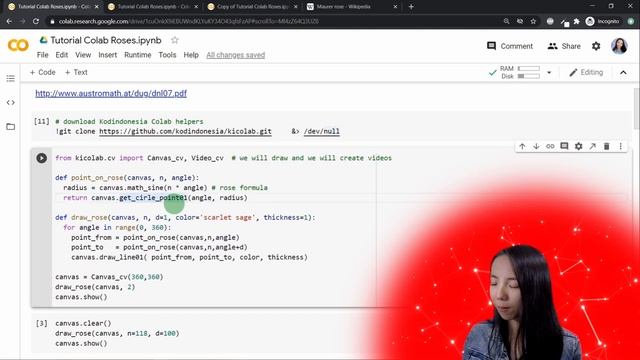Click the notebook vertical scrollbar
This screenshot has width=640, height=360.
pos(636,109)
